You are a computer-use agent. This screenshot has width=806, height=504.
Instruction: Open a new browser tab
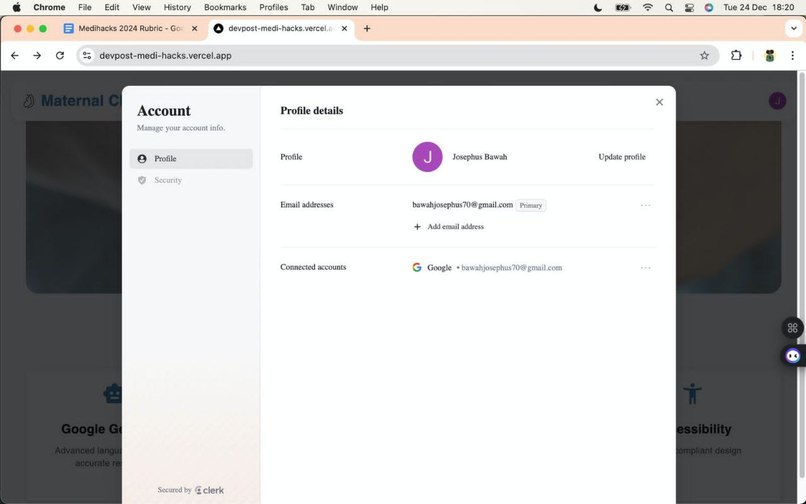click(367, 29)
